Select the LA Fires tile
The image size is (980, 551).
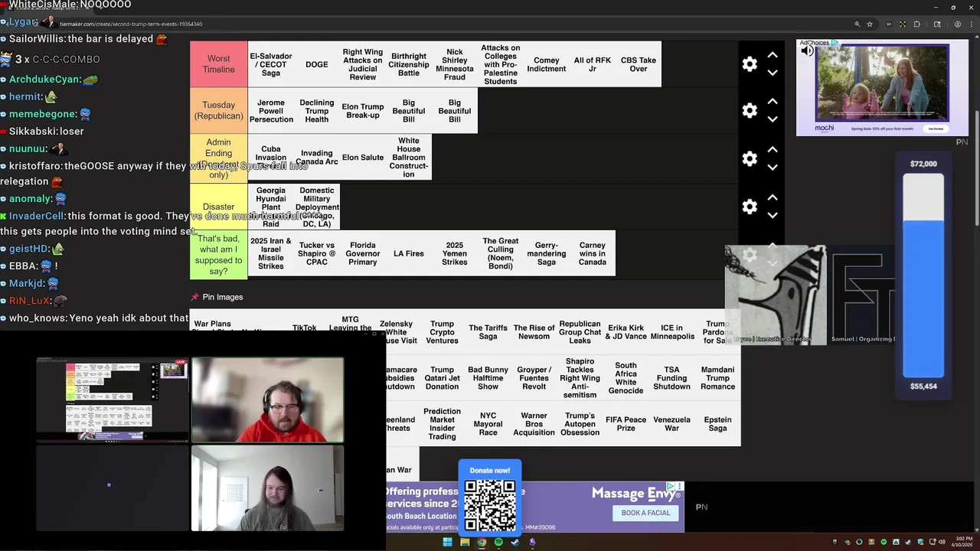(x=409, y=253)
